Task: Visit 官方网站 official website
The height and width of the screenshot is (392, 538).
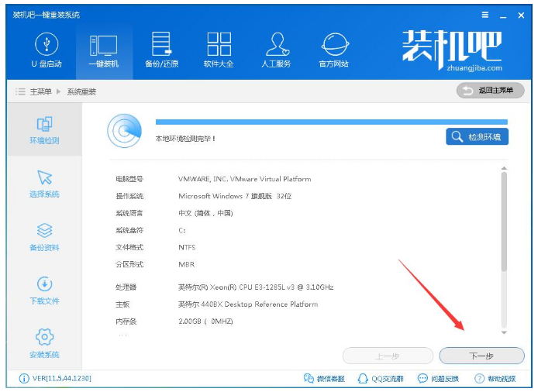Action: [334, 50]
